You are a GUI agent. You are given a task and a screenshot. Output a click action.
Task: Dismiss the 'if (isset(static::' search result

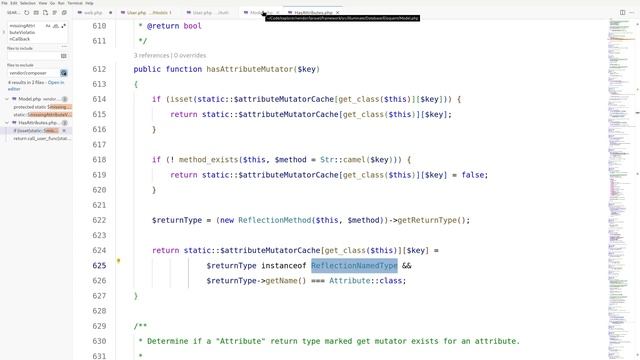[64, 131]
